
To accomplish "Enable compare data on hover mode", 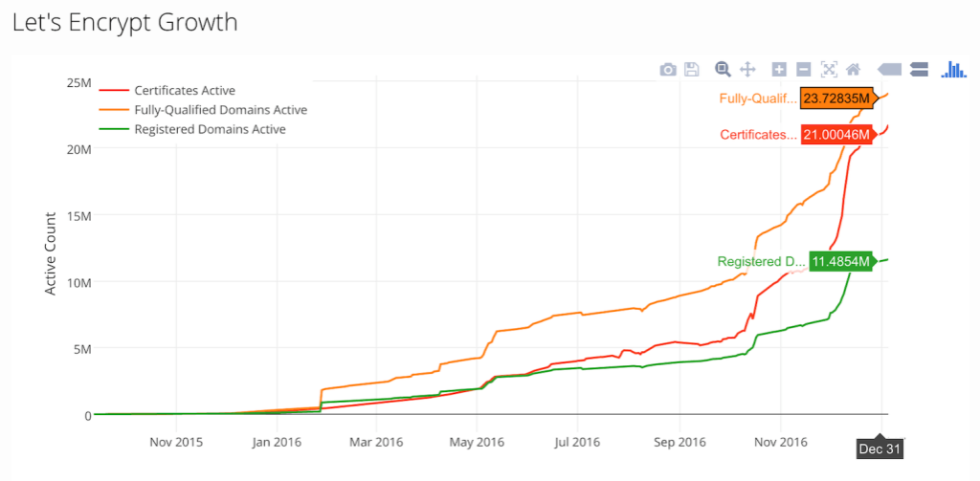I will 920,69.
